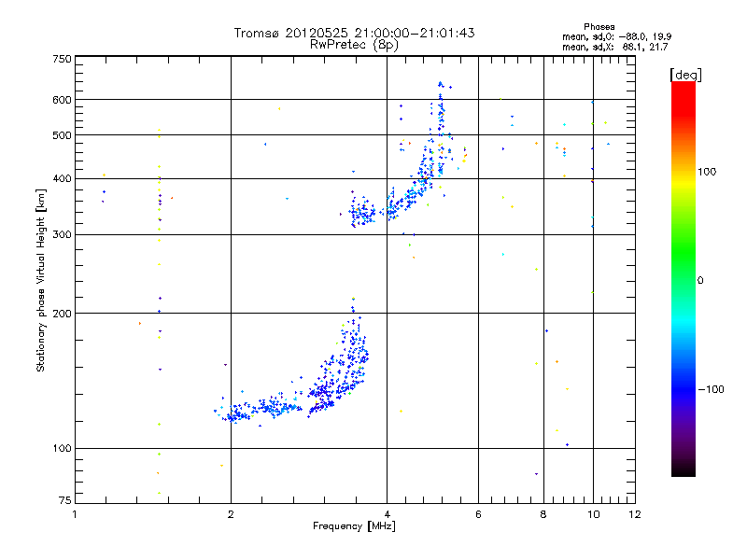Click the y-axis tick label "75"
This screenshot has height=560, width=747.
pos(65,500)
